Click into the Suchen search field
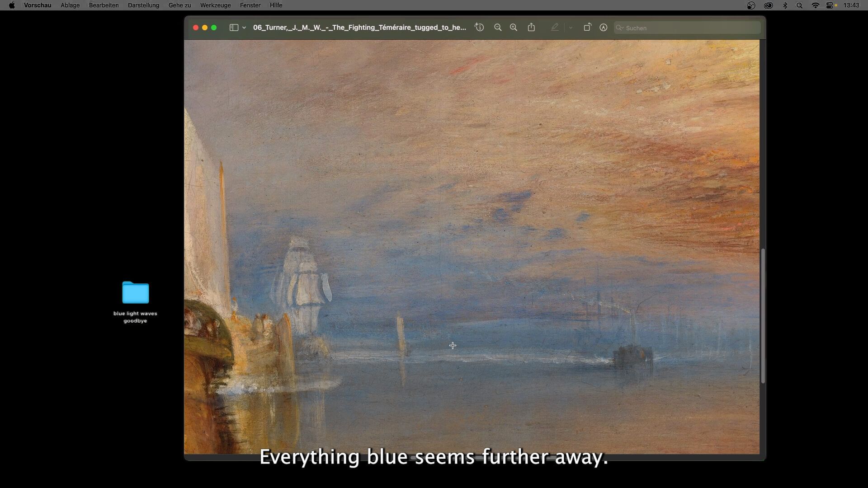The height and width of the screenshot is (488, 868). click(x=687, y=28)
